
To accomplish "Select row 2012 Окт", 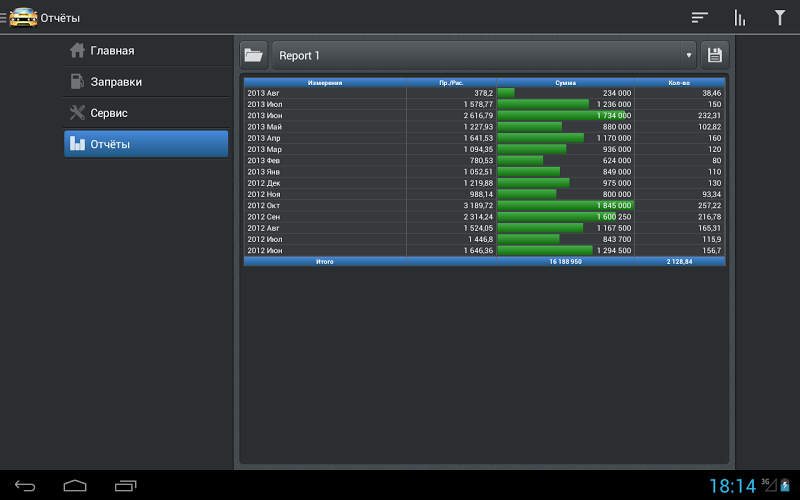I will [484, 205].
